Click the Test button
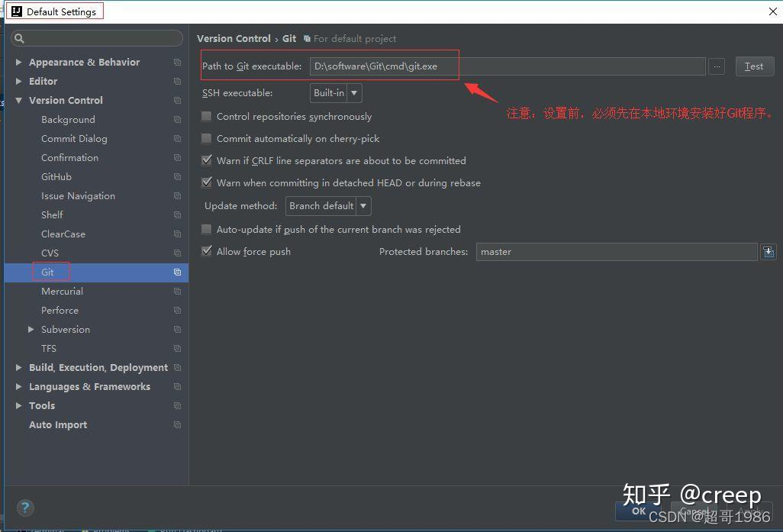 tap(754, 66)
